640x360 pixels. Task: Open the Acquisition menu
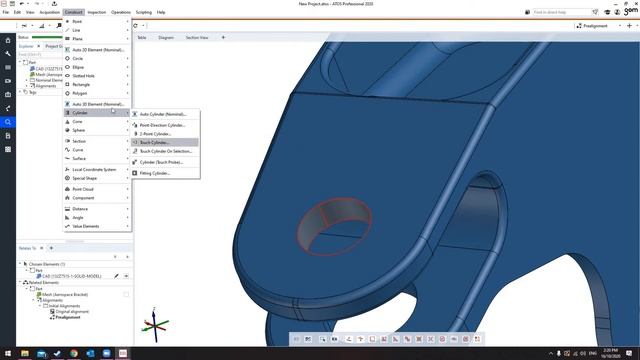(49, 12)
